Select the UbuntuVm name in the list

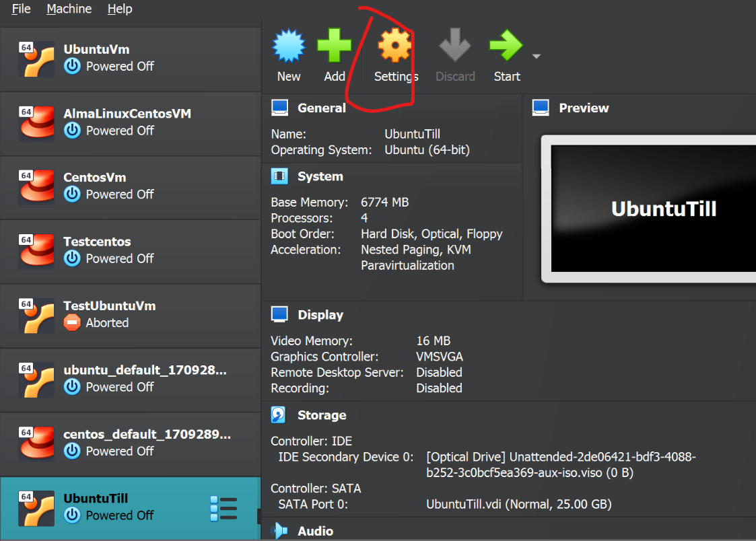96,49
